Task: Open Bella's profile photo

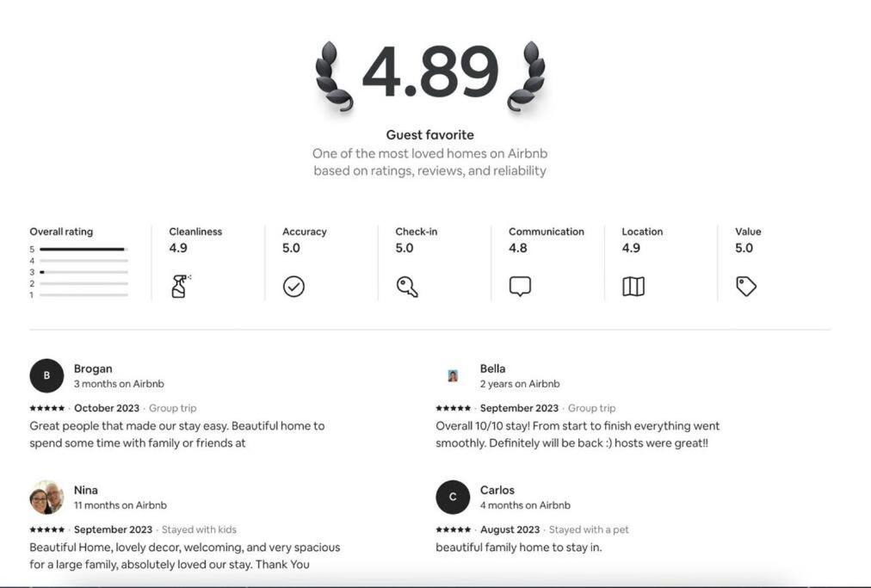Action: [453, 375]
